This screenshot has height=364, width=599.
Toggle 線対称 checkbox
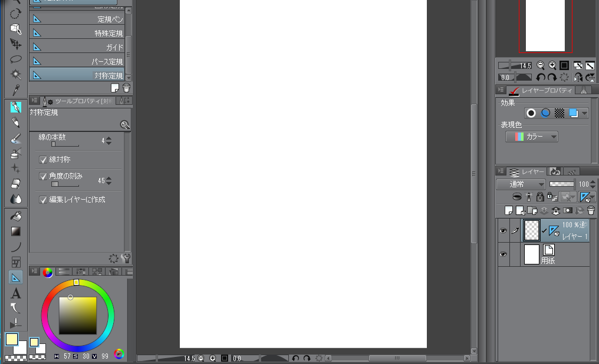[43, 160]
